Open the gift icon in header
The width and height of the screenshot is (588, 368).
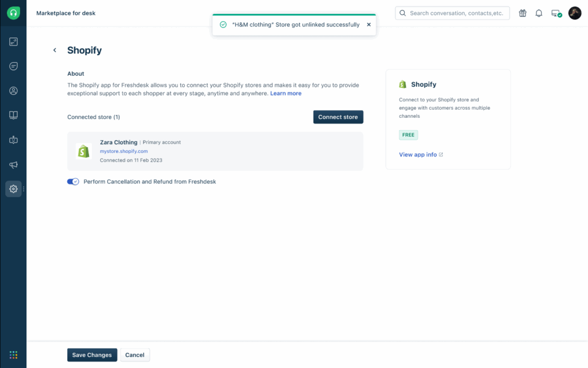pyautogui.click(x=523, y=13)
